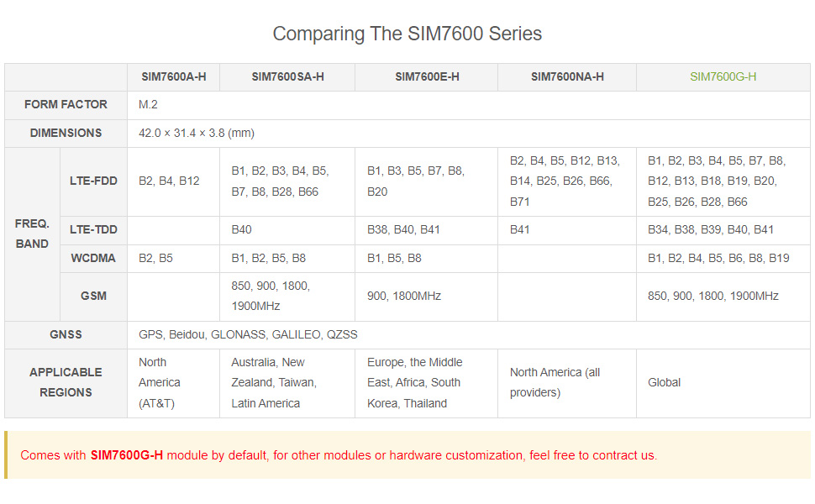Select the APPLICABLE REGIONS row label

[x=66, y=382]
